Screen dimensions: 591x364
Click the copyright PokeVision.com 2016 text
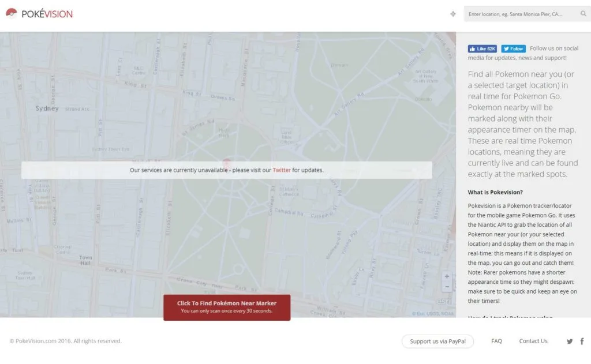[66, 341]
